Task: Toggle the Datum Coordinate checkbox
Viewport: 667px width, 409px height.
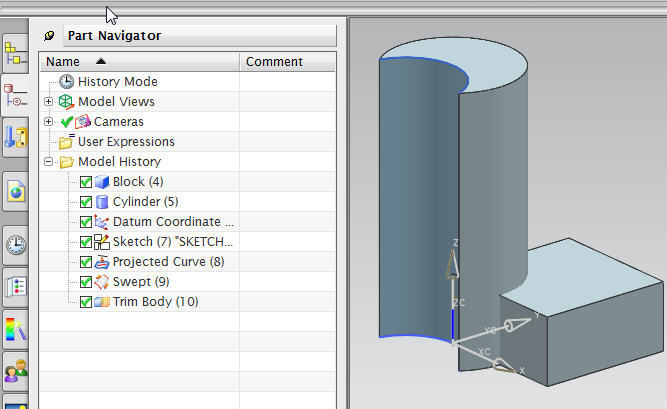Action: click(x=86, y=222)
